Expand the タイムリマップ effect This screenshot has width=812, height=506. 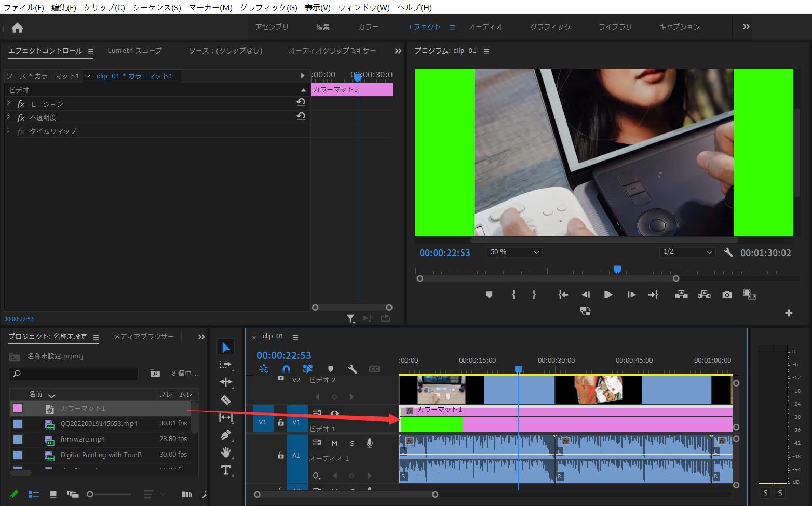click(8, 130)
